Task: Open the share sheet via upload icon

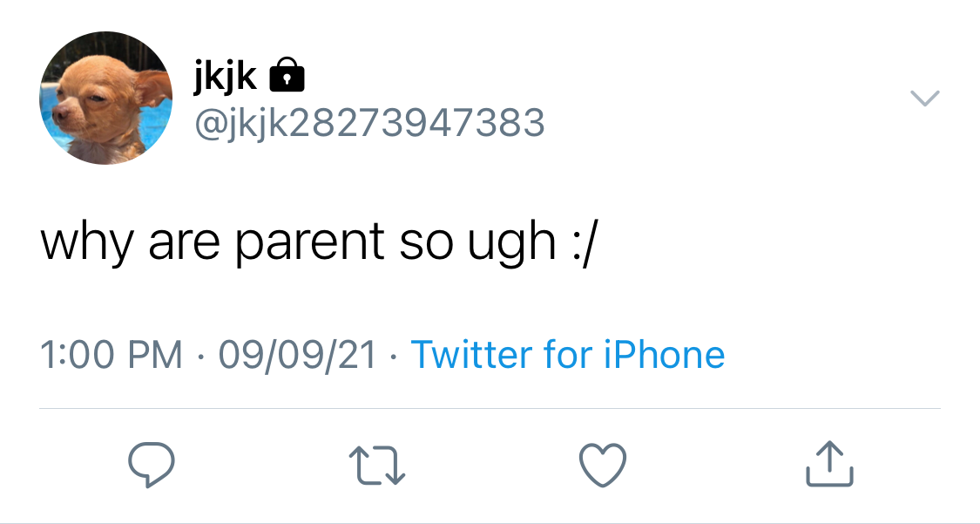Action: point(829,463)
